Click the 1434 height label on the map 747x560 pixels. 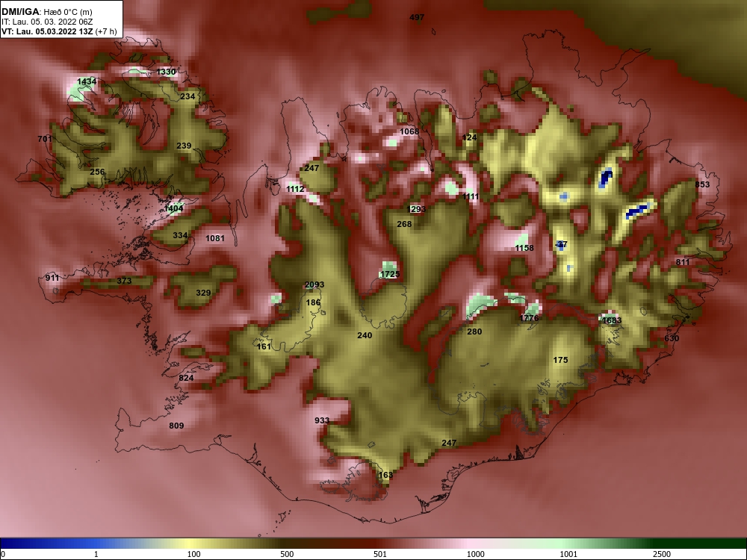coord(87,81)
